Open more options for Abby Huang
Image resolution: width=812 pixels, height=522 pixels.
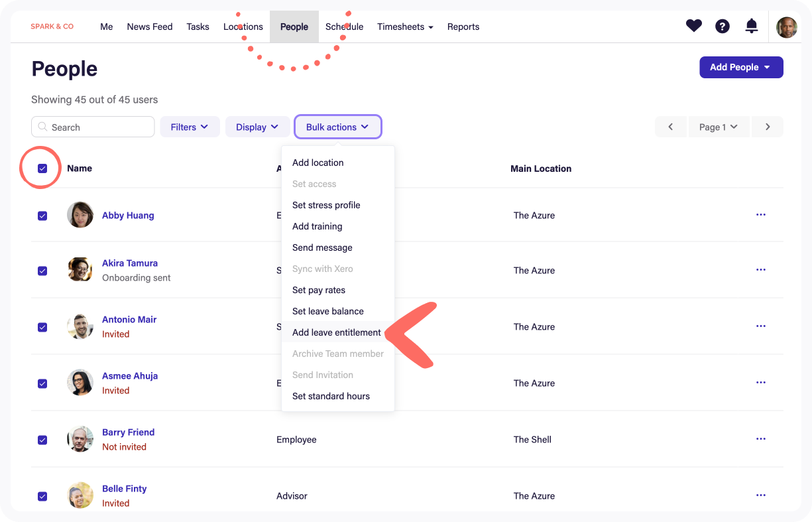pos(761,215)
